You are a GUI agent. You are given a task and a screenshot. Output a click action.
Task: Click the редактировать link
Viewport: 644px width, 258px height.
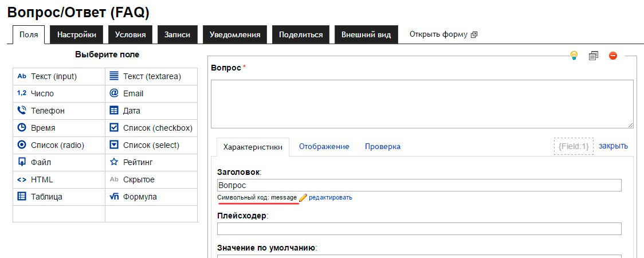click(x=331, y=197)
